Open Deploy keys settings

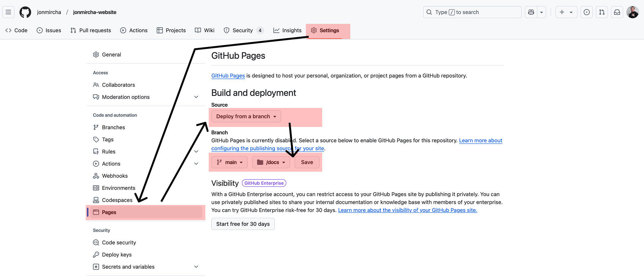[146, 255]
